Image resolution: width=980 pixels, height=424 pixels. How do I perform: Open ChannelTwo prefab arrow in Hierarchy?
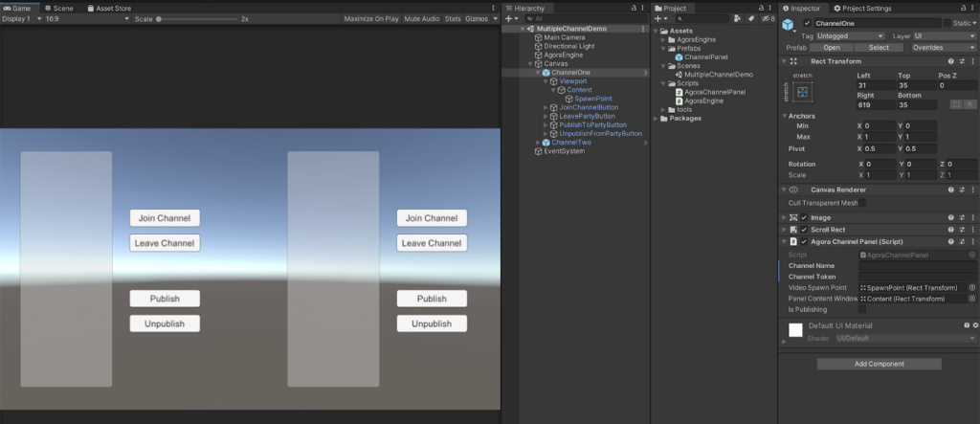tap(646, 143)
